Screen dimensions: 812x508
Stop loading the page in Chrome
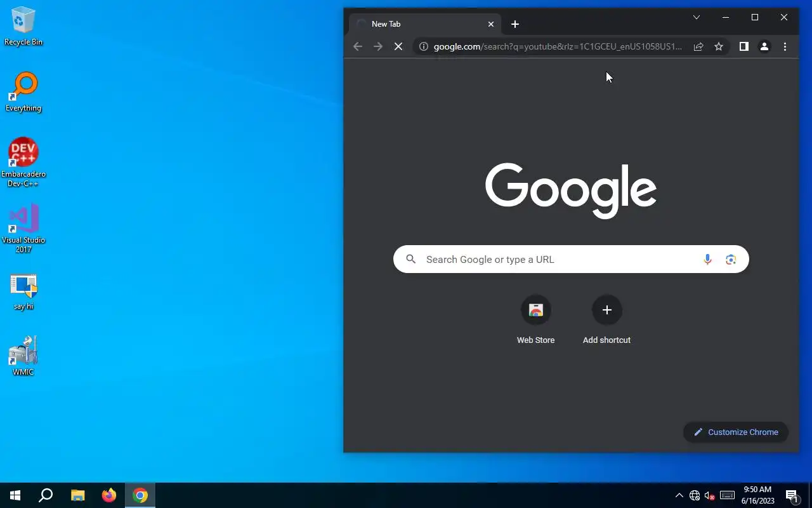click(398, 46)
